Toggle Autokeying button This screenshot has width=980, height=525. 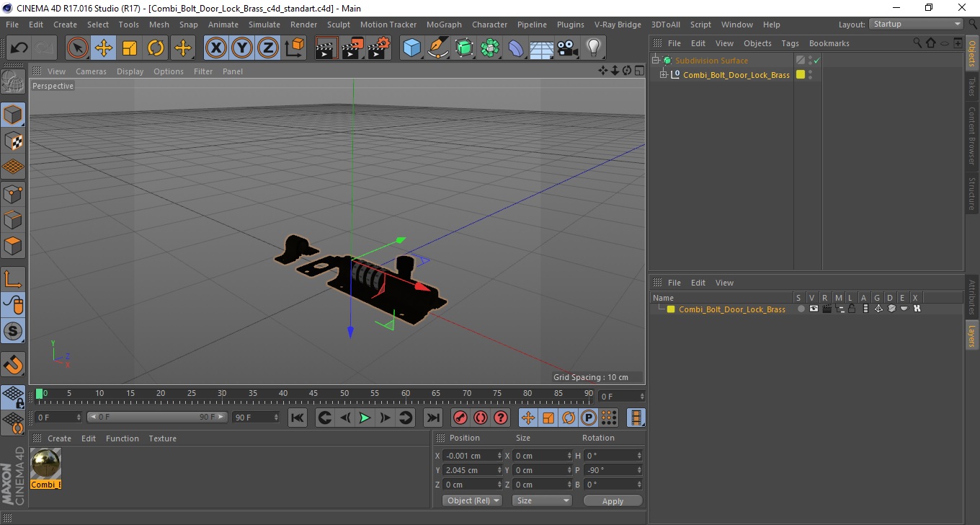[480, 418]
